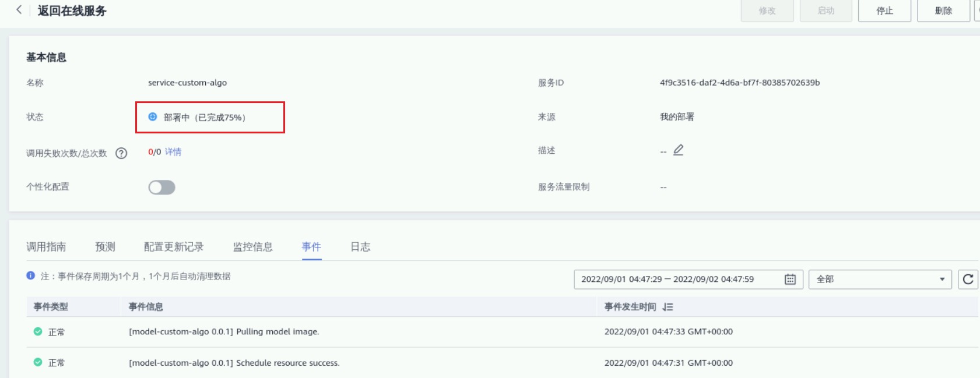The width and height of the screenshot is (980, 378).
Task: Click the back arrow to return
Action: (x=19, y=10)
